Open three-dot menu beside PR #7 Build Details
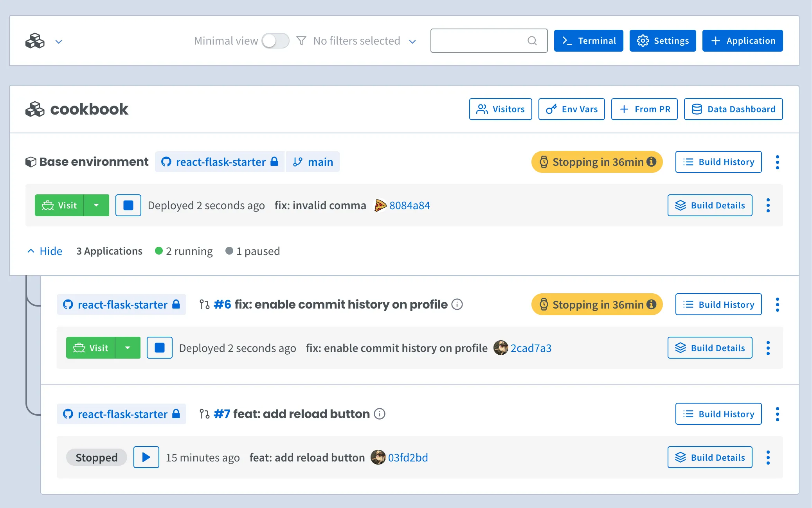Viewport: 812px width, 508px height. click(x=768, y=457)
